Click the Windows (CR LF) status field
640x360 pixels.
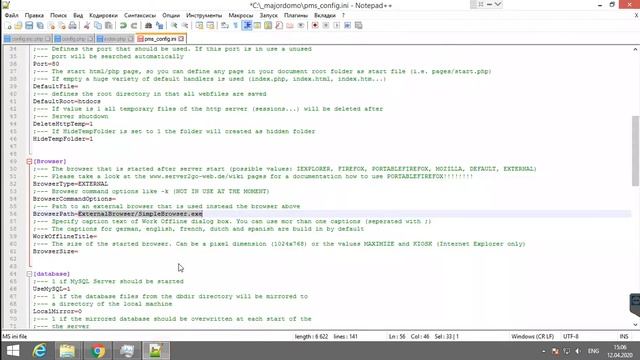[532, 336]
